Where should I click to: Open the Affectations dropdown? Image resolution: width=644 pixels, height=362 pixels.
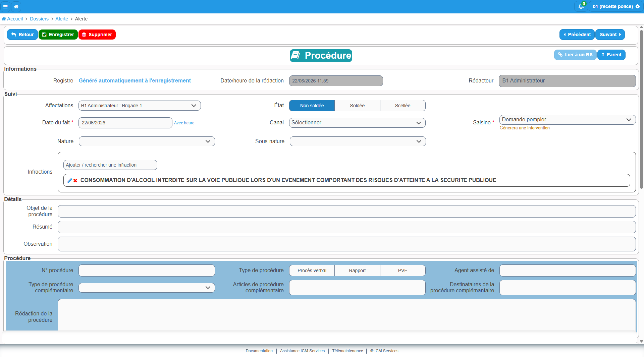point(140,106)
